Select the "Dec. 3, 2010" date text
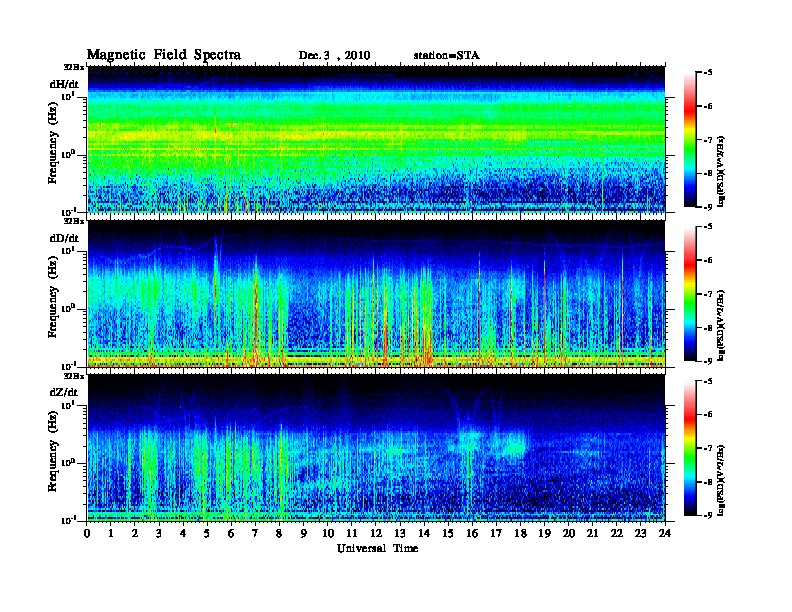The height and width of the screenshot is (612, 792). coord(334,56)
